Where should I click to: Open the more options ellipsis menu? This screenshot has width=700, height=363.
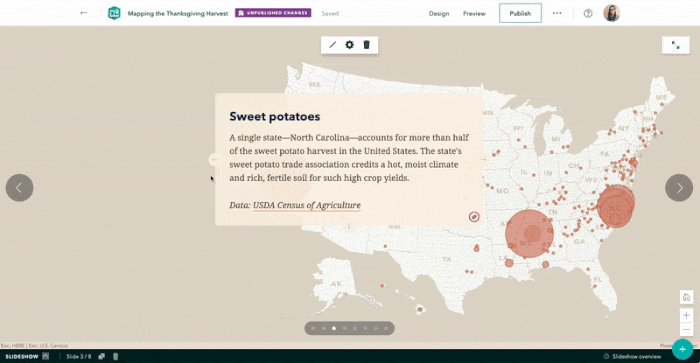click(x=557, y=13)
